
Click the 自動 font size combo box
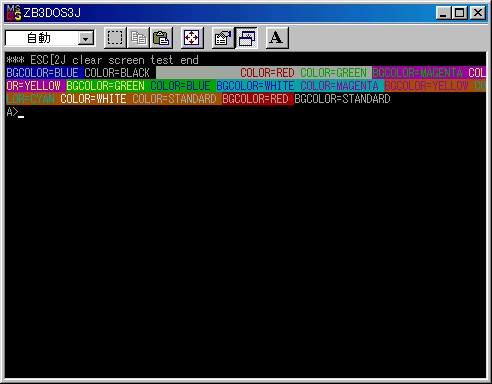[50, 38]
